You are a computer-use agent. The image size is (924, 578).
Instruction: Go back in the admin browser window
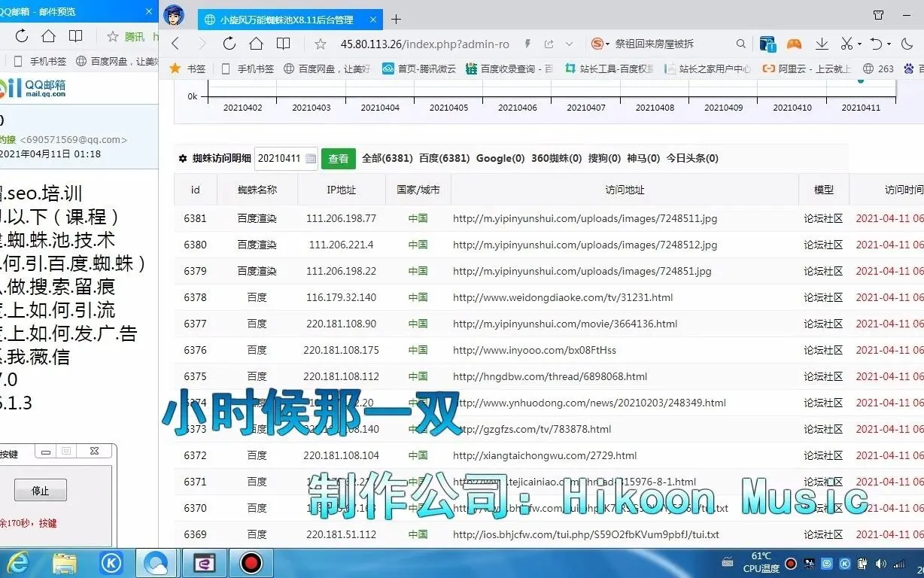tap(175, 44)
